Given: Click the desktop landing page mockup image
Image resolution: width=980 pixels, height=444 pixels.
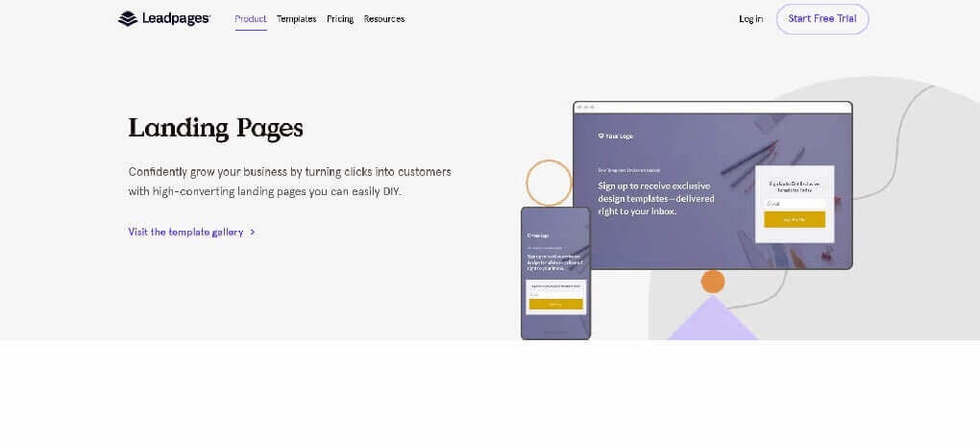Looking at the screenshot, I should (713, 185).
